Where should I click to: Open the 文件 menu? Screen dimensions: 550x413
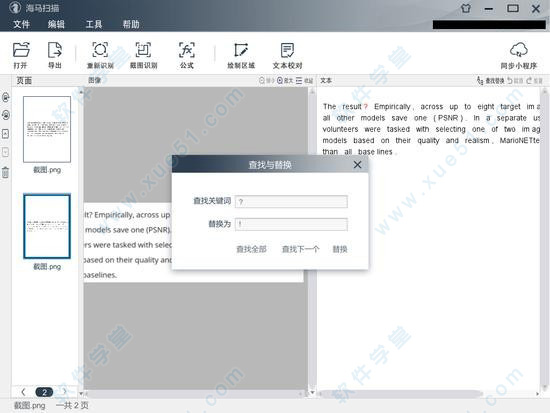pyautogui.click(x=21, y=24)
